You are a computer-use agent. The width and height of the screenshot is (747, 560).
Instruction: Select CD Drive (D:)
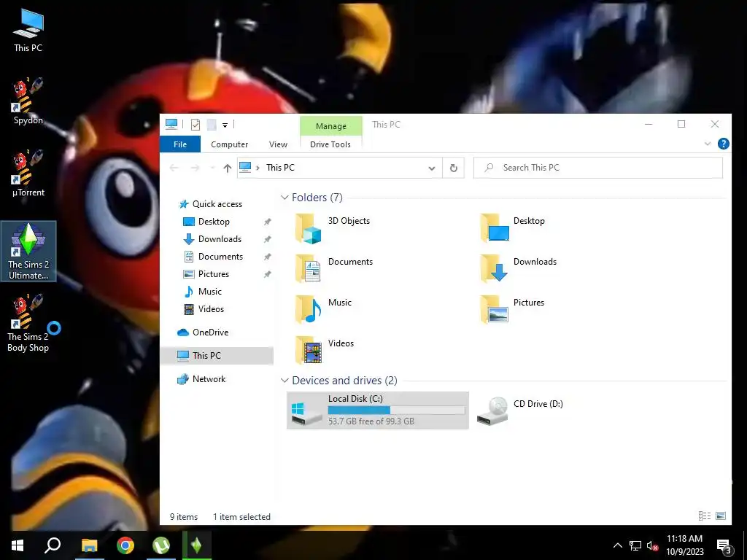(x=520, y=411)
